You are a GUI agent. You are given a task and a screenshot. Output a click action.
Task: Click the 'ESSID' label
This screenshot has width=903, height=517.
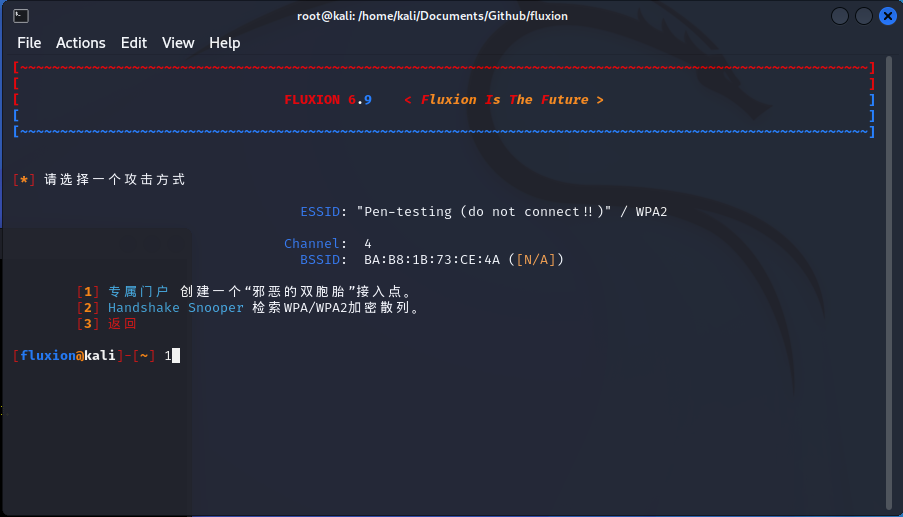point(320,211)
